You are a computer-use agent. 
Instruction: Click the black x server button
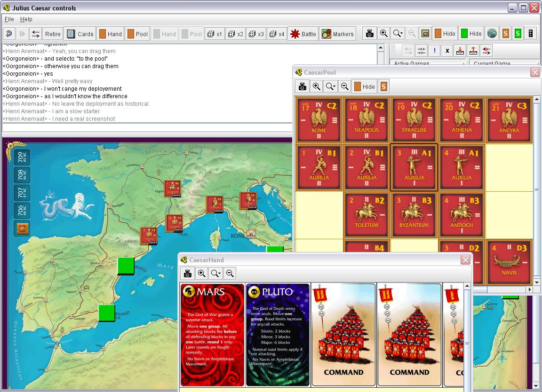pyautogui.click(x=447, y=51)
